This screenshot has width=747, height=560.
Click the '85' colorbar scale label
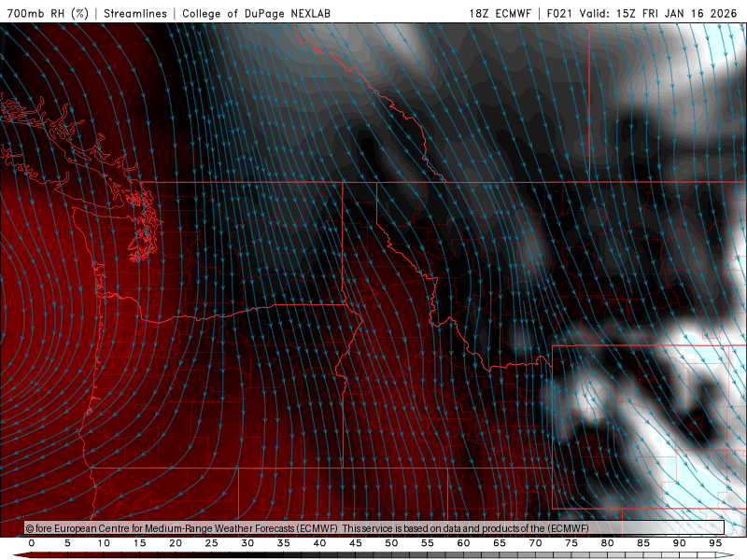(643, 543)
